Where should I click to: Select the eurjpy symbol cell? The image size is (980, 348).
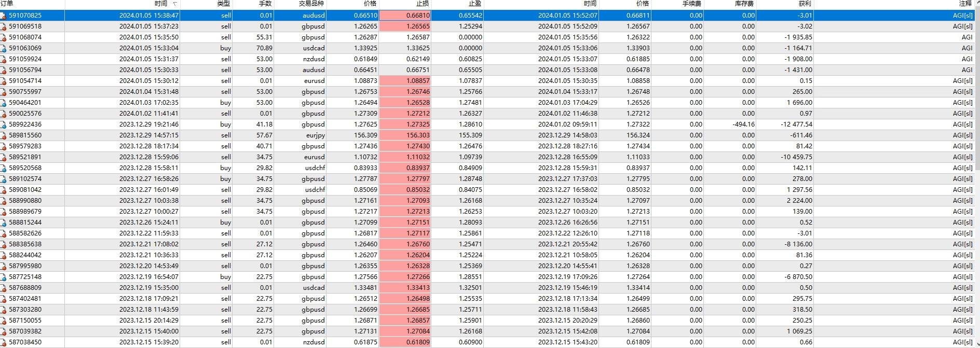coord(316,135)
